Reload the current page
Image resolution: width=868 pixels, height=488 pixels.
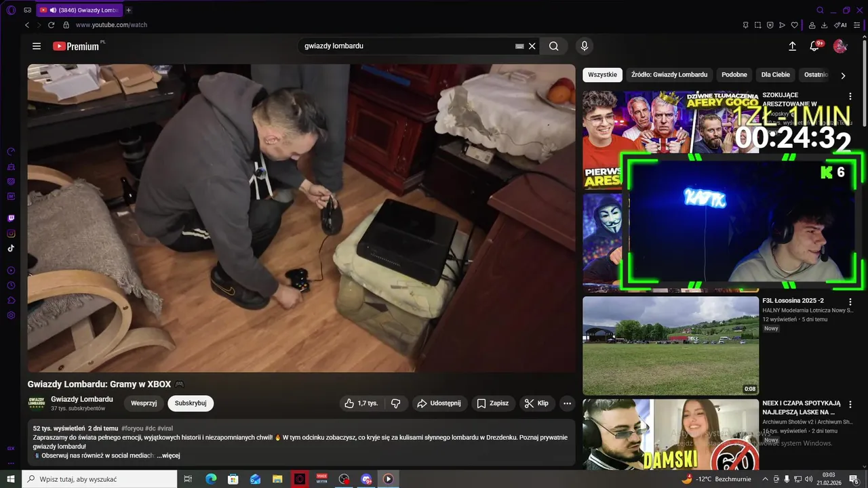coord(51,25)
